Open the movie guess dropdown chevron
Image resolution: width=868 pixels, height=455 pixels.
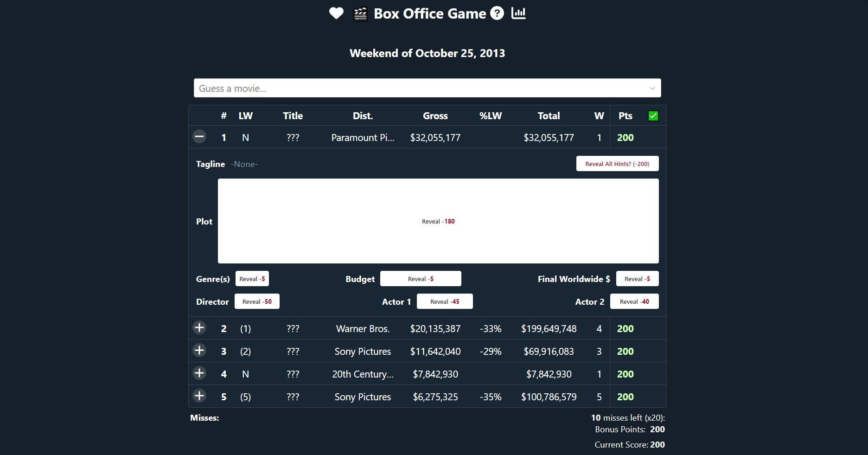[652, 88]
